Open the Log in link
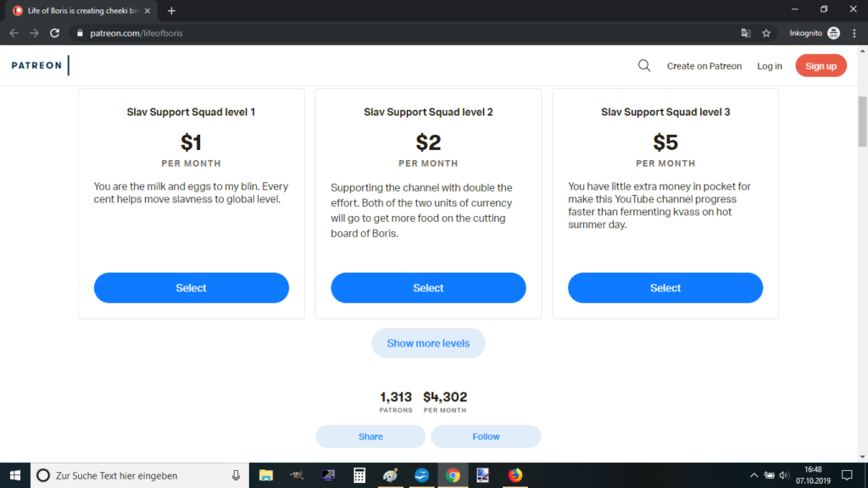868x488 pixels. click(x=770, y=66)
